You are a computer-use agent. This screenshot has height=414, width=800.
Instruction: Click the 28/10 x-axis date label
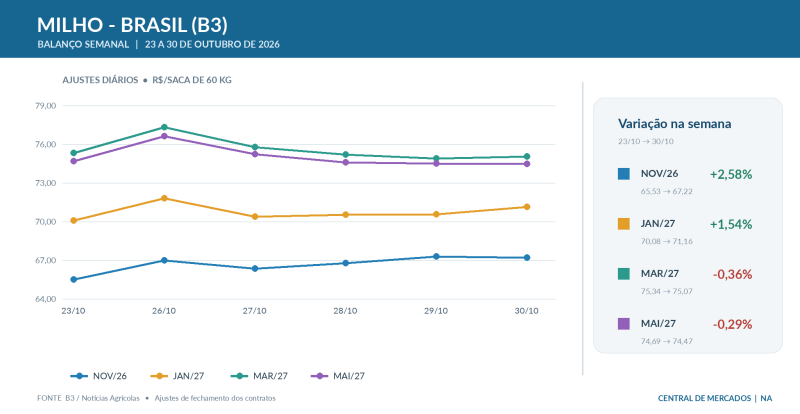[345, 311]
